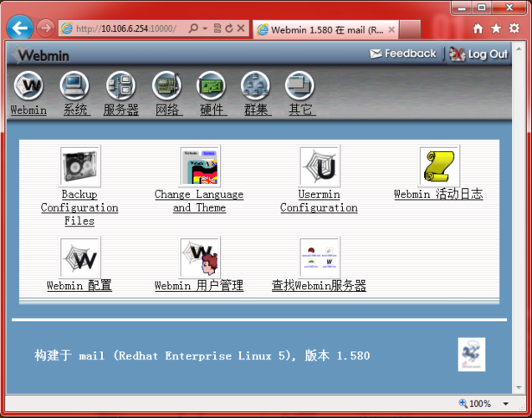Open the 网络 (Networking) category icon
Image resolution: width=532 pixels, height=418 pixels.
(166, 85)
